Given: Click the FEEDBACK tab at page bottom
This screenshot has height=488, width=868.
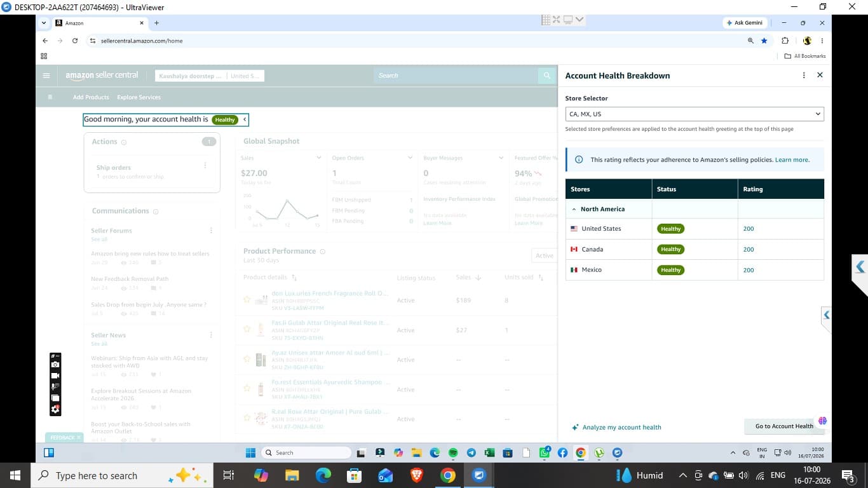Looking at the screenshot, I should click(x=64, y=438).
